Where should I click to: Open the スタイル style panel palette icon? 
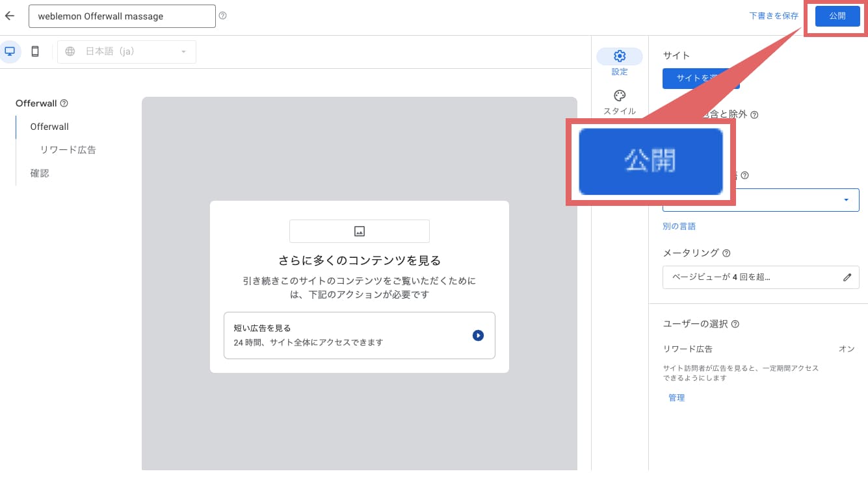(620, 95)
